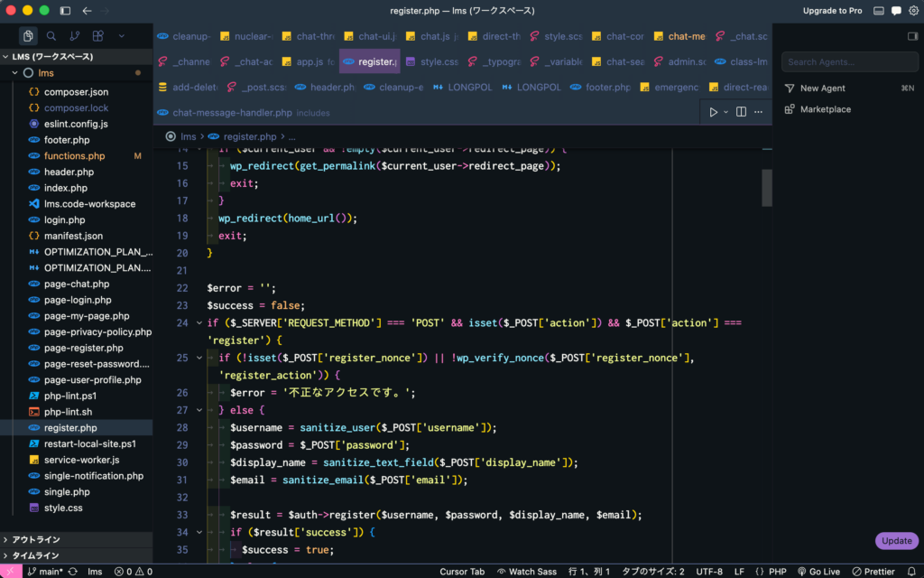Open the remote window indicator icon
924x578 pixels.
click(x=11, y=571)
